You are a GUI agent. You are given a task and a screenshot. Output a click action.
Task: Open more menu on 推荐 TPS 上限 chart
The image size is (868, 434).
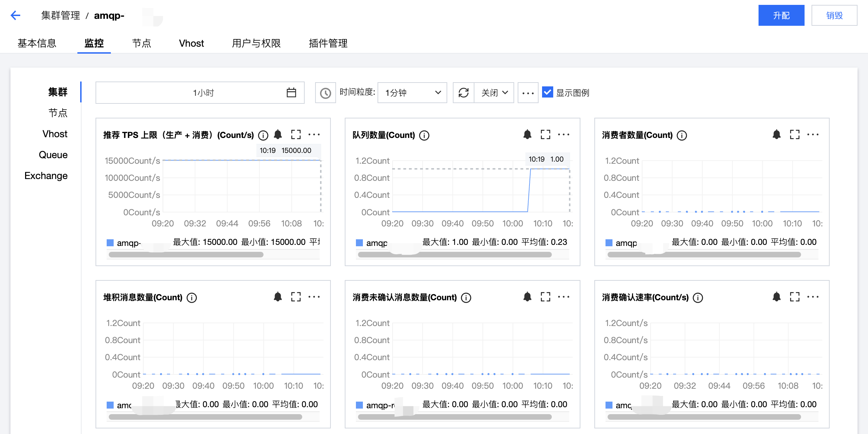pyautogui.click(x=314, y=134)
